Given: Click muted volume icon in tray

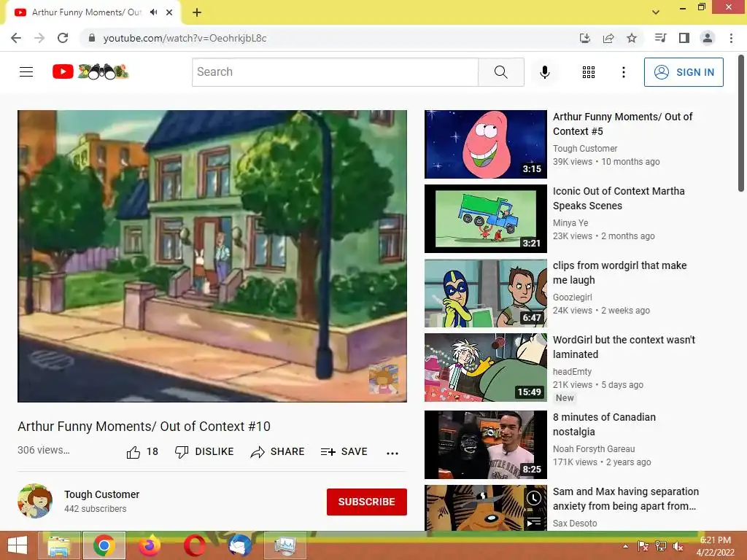Looking at the screenshot, I should [678, 546].
